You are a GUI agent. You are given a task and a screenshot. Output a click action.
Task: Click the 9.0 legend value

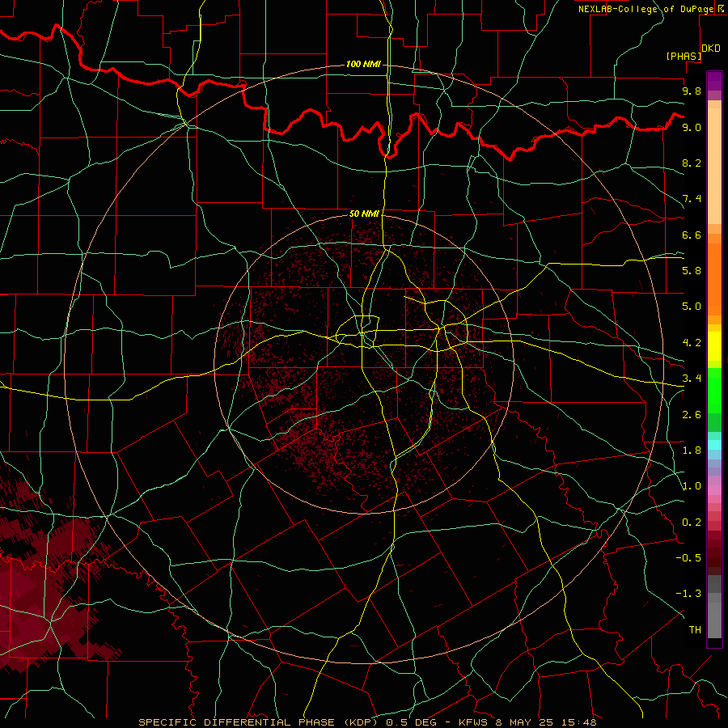click(x=692, y=127)
